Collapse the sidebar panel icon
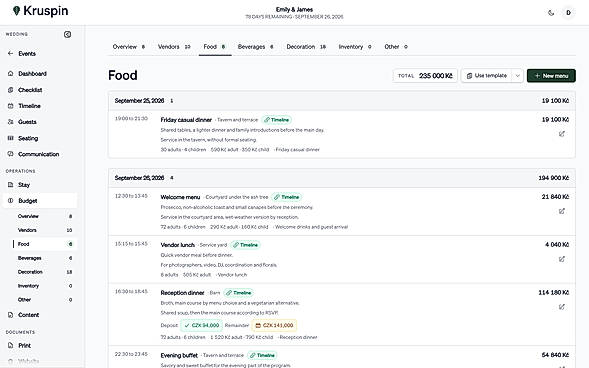The height and width of the screenshot is (368, 589). [x=67, y=35]
